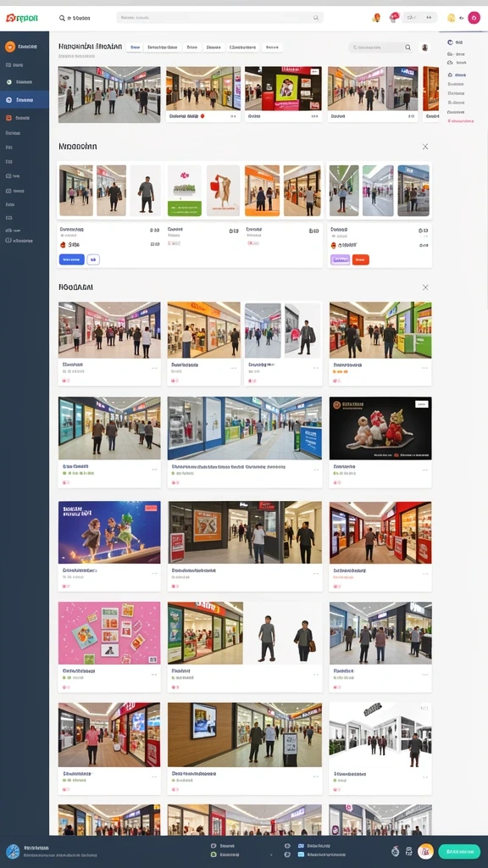Open the pink circular profile avatar at top right

474,18
